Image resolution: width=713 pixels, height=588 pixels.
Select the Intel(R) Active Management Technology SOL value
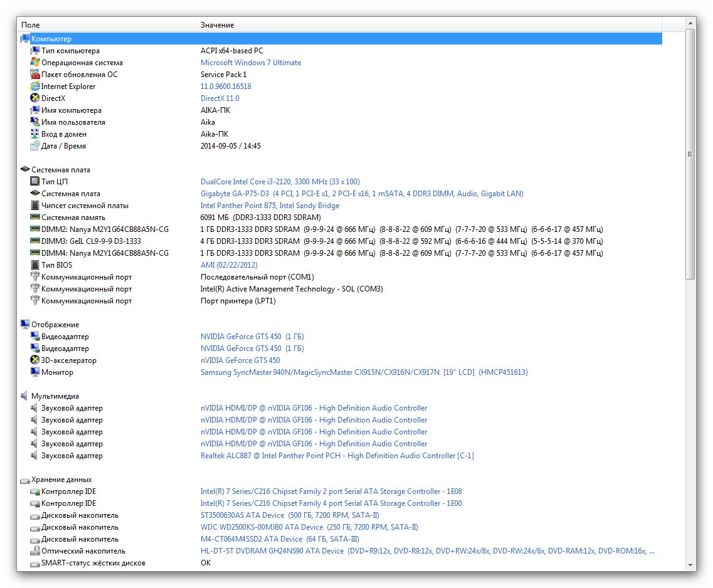pos(292,289)
